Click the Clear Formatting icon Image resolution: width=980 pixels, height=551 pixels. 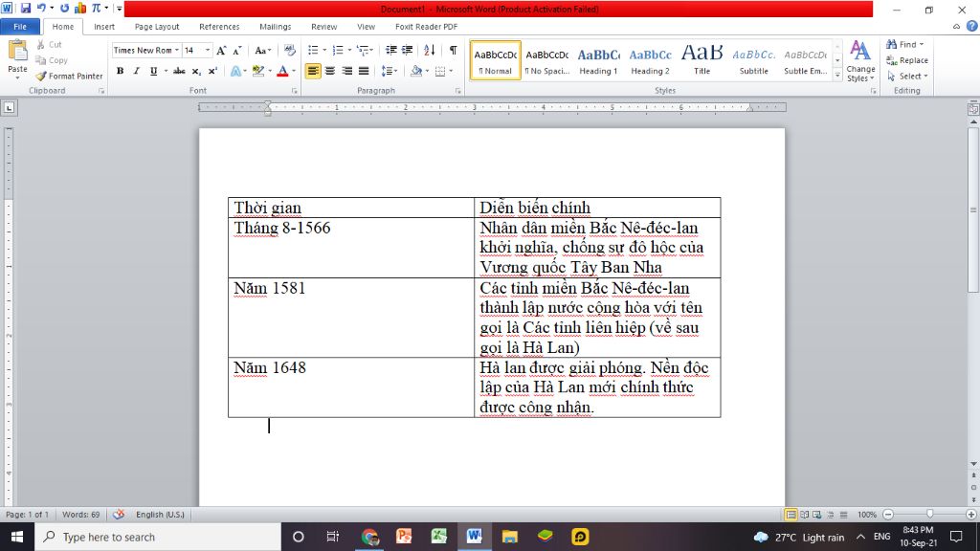coord(289,50)
